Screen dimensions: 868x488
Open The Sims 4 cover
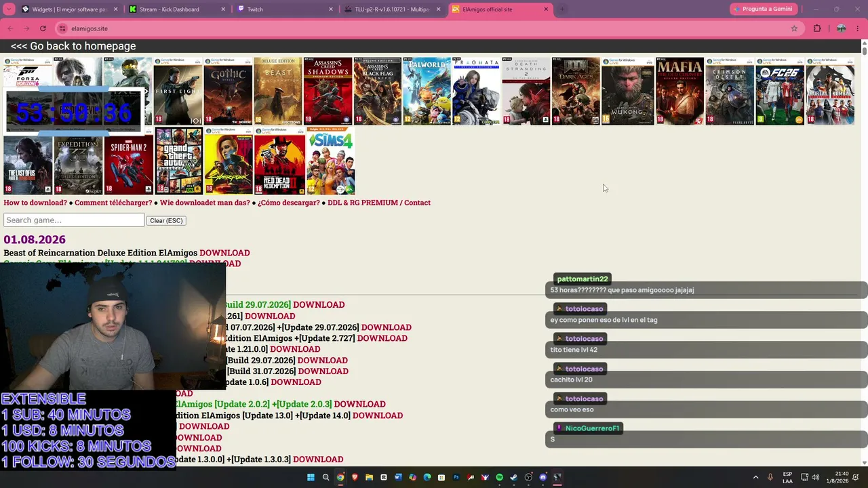tap(330, 161)
